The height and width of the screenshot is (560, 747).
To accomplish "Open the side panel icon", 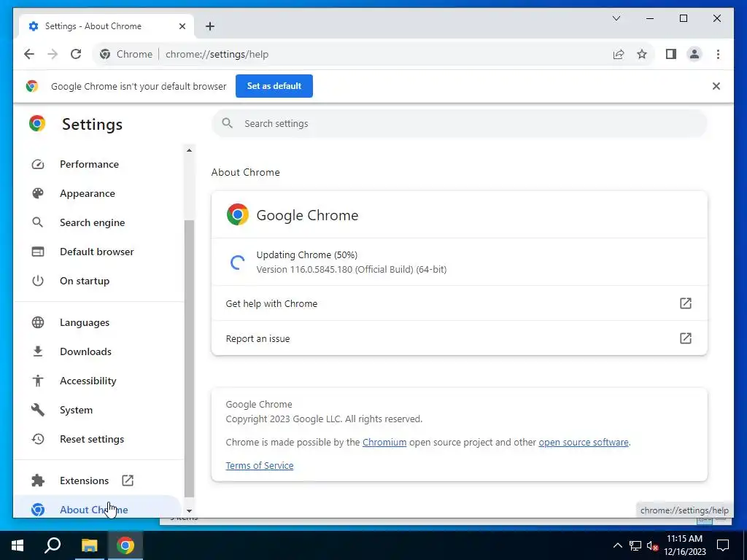I will [671, 54].
